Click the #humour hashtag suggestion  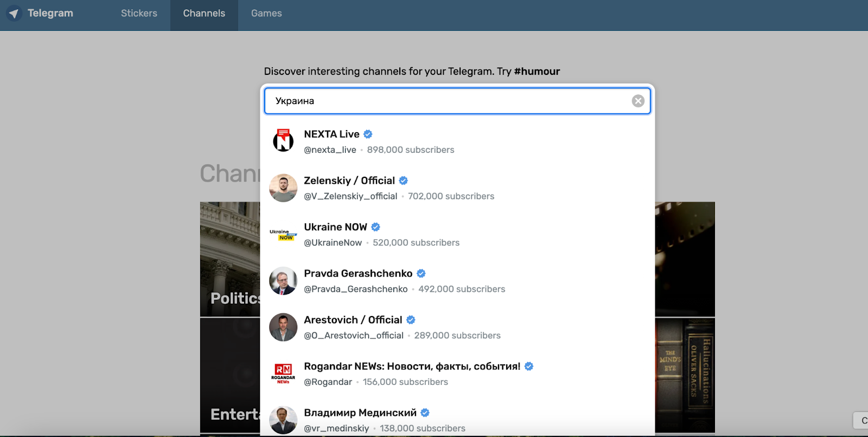[x=537, y=72]
